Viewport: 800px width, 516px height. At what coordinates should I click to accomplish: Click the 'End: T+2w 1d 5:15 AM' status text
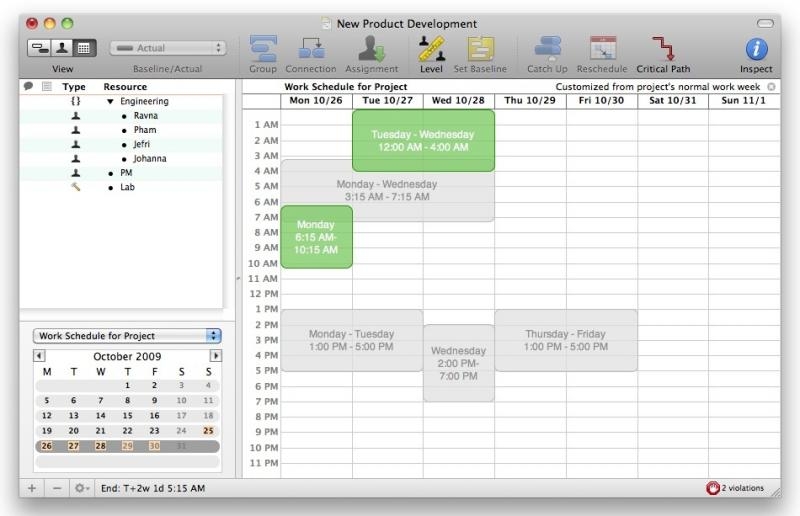coord(153,488)
